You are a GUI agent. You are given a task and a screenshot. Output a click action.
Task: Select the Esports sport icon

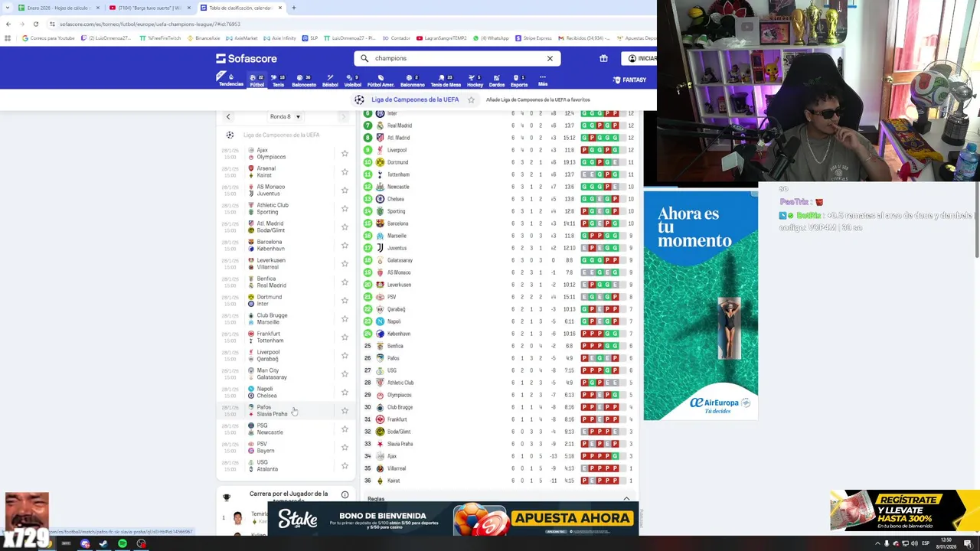[518, 80]
